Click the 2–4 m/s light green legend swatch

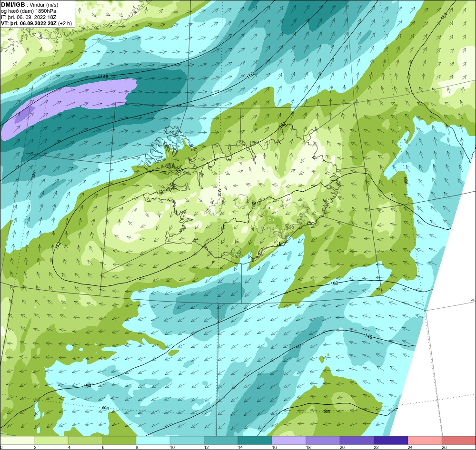click(x=51, y=440)
